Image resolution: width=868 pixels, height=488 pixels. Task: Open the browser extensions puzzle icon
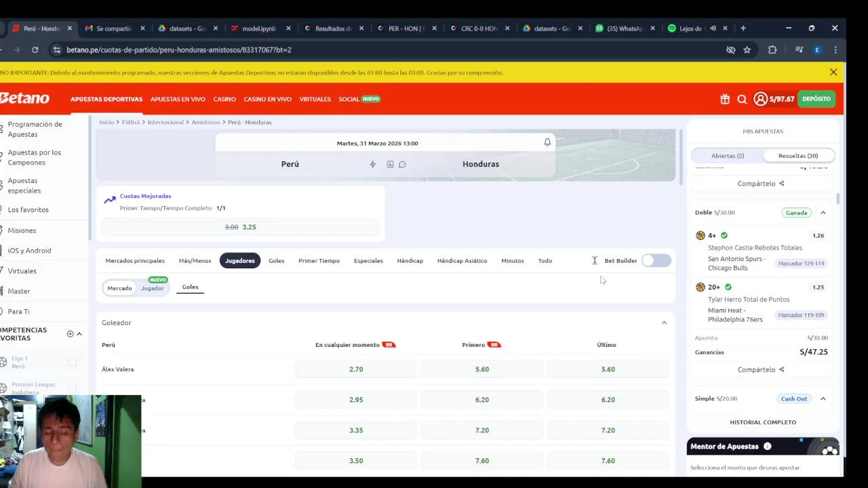point(772,49)
